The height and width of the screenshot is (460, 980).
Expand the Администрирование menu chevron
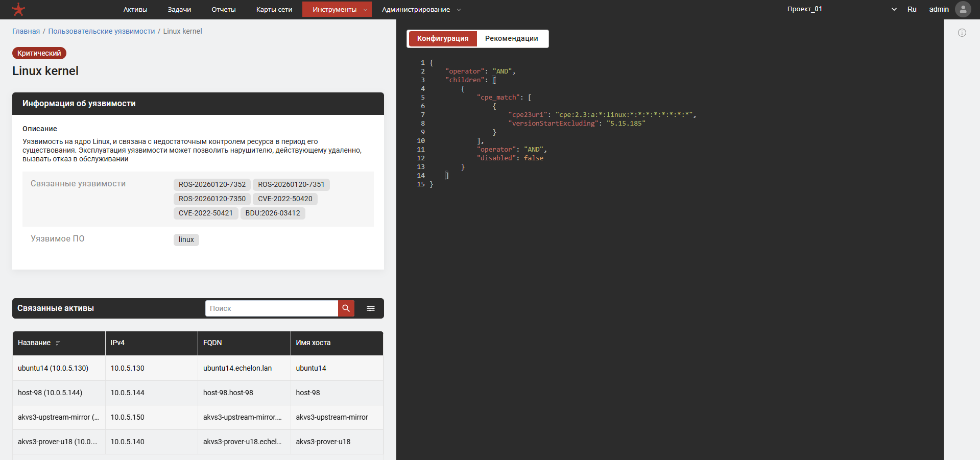pyautogui.click(x=459, y=10)
